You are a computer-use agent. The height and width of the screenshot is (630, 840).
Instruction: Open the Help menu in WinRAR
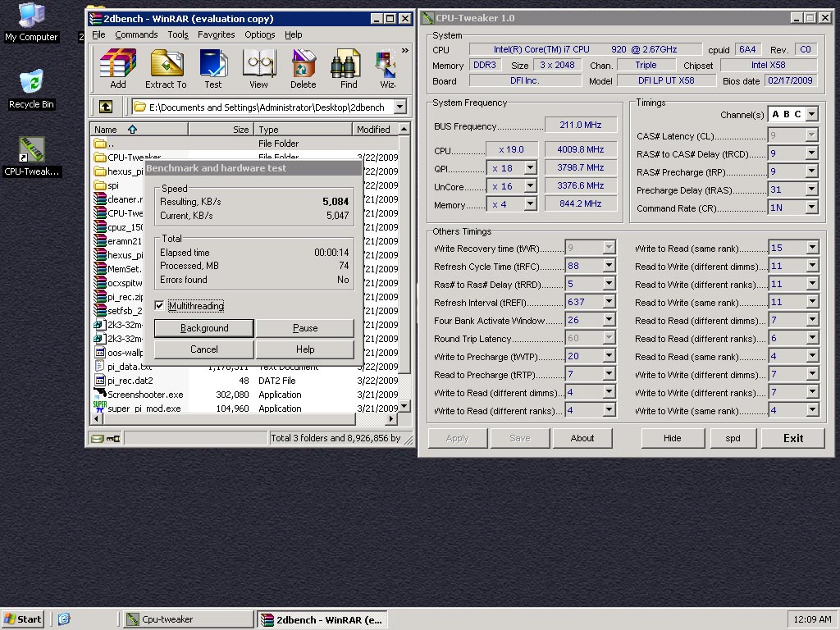click(x=293, y=34)
